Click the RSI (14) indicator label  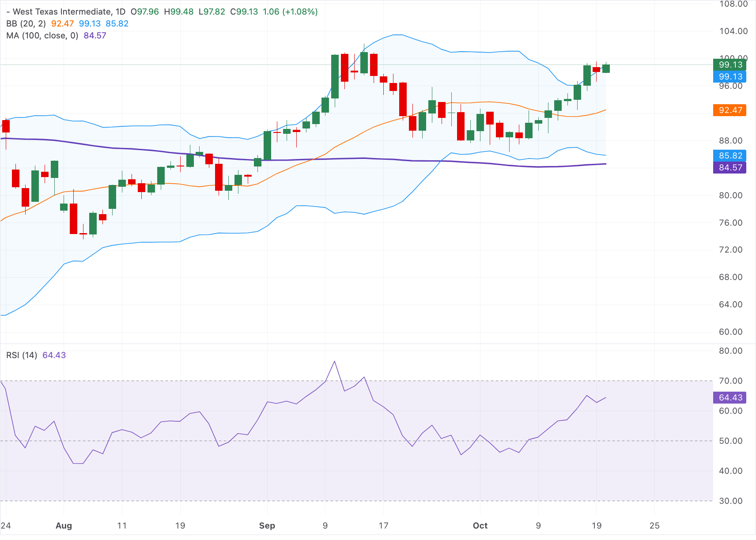22,355
